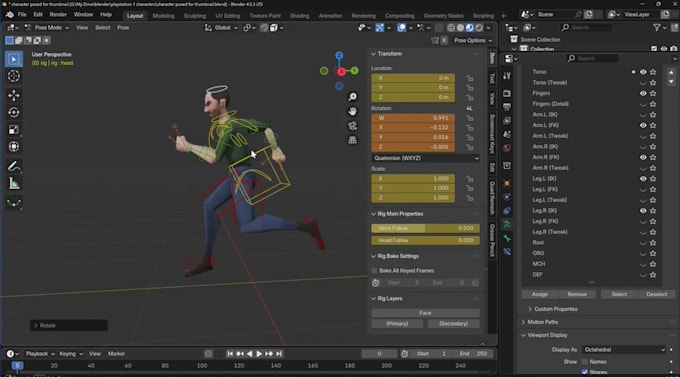
Task: Click the Rotation W value field
Action: tap(413, 118)
